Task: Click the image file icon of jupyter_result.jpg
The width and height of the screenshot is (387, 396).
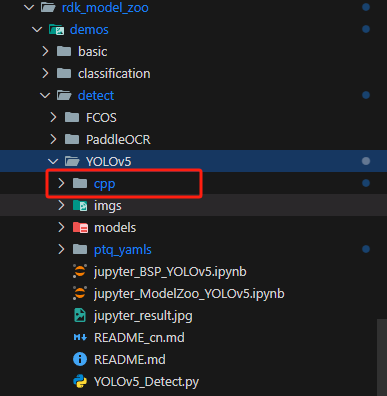Action: pos(80,315)
